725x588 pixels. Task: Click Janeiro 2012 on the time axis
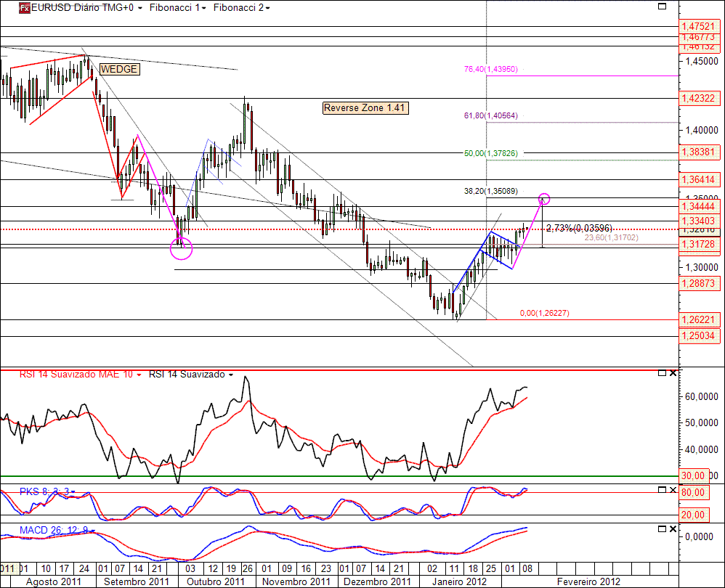tap(460, 581)
